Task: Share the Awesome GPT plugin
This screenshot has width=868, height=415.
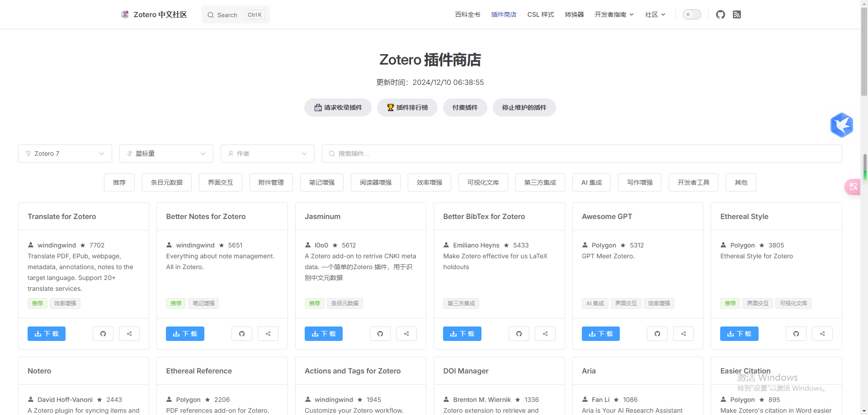Action: click(684, 334)
